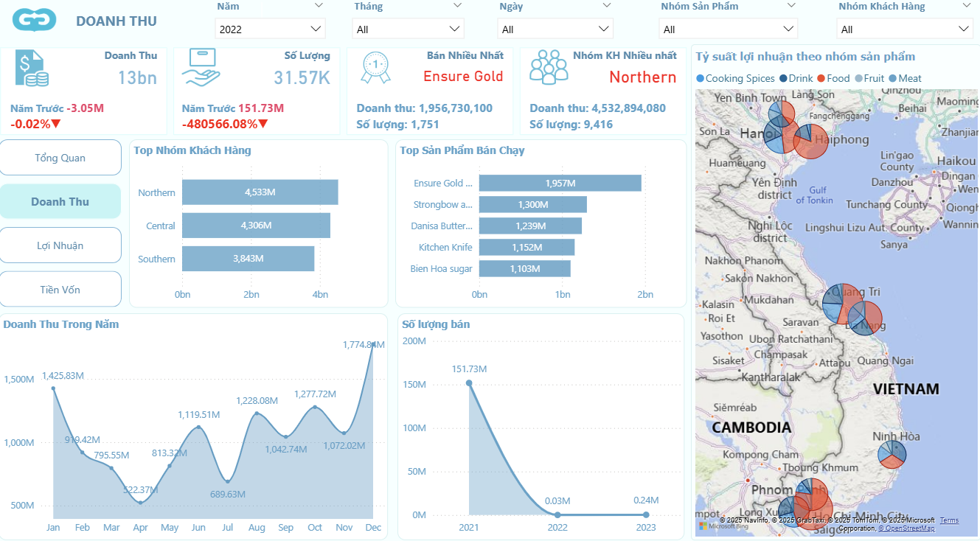
Task: Click the Dec 1,774.84M line point
Action: coord(373,343)
